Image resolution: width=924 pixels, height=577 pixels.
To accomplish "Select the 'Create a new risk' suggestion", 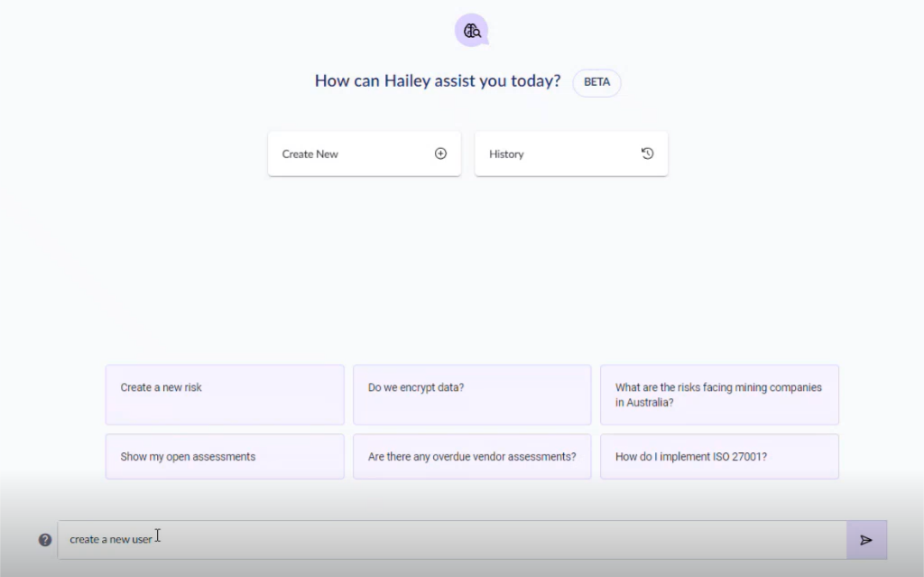I will point(225,395).
